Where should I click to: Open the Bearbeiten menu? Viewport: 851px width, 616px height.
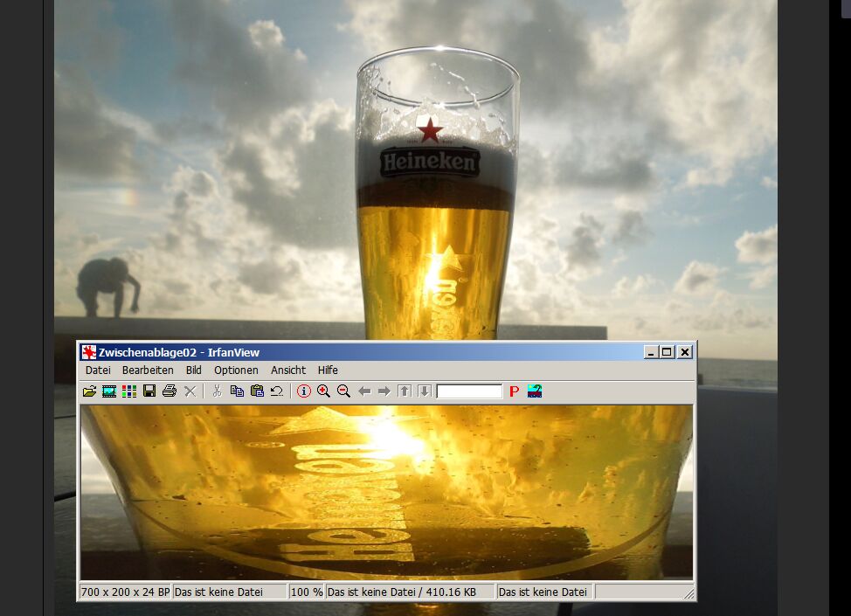pos(148,370)
